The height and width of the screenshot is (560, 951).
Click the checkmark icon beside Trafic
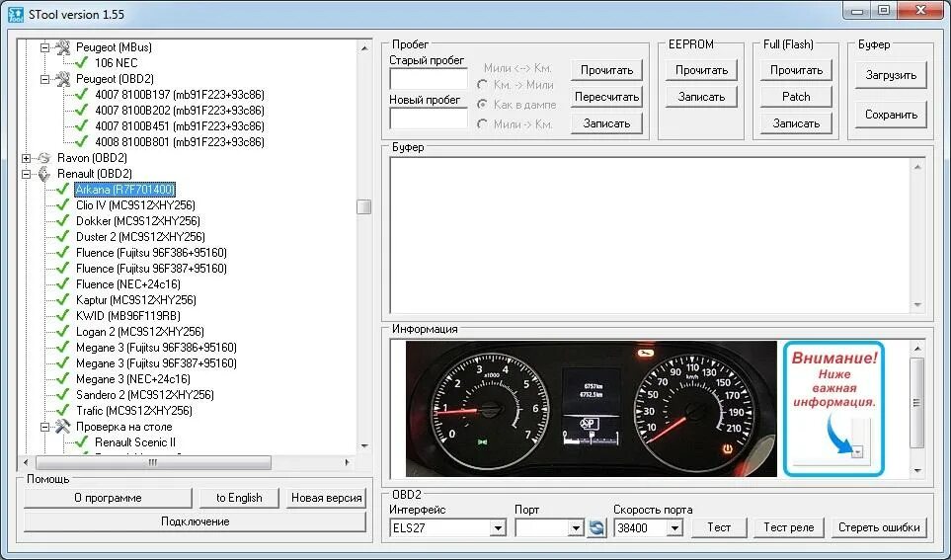tap(62, 410)
